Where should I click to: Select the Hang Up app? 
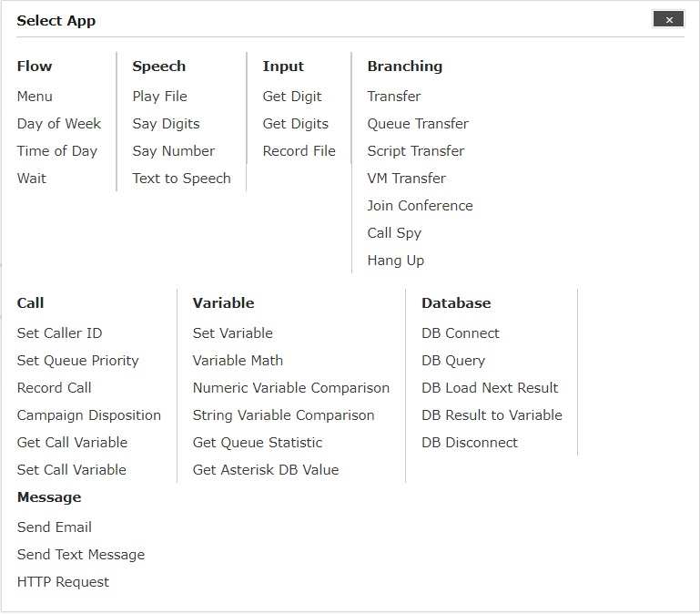tap(396, 260)
